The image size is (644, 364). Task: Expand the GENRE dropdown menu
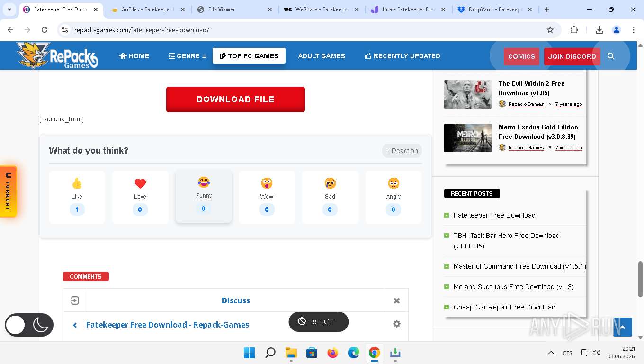pyautogui.click(x=188, y=56)
